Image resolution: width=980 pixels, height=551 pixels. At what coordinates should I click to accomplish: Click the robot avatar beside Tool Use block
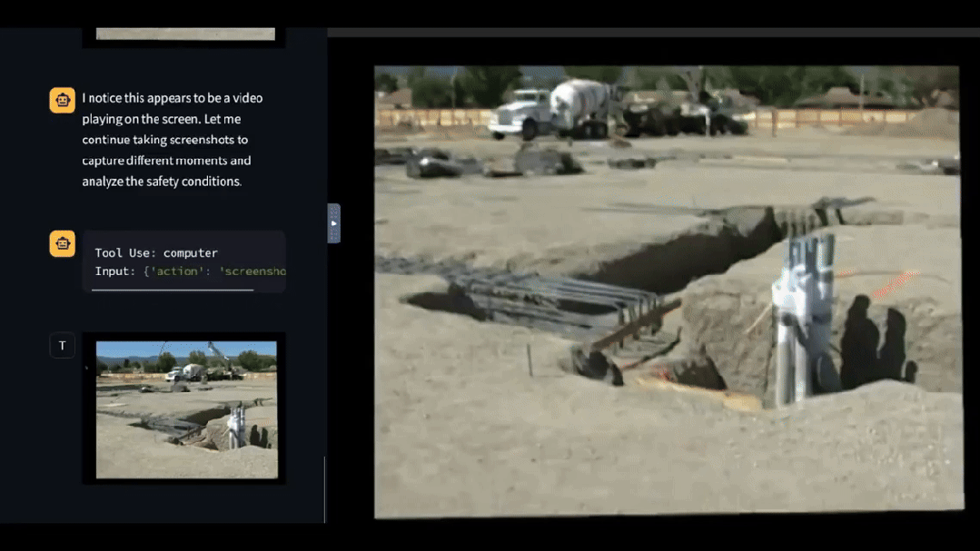pyautogui.click(x=62, y=243)
